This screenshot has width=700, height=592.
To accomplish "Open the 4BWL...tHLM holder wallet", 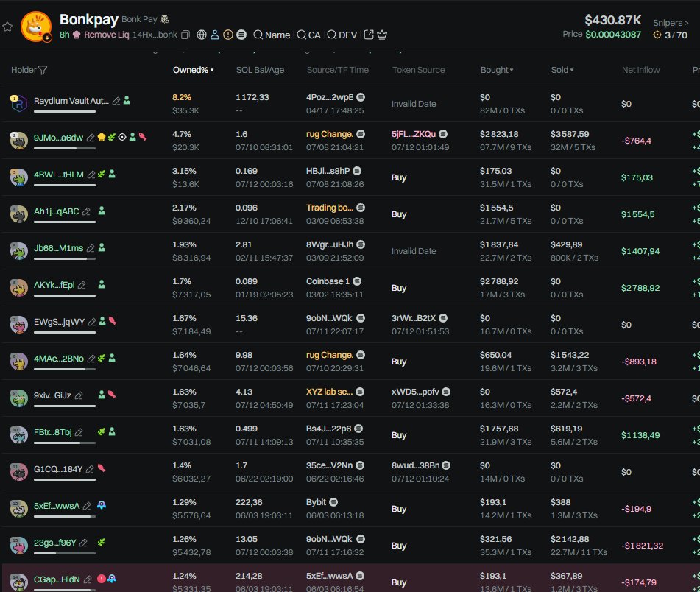I will coord(58,175).
